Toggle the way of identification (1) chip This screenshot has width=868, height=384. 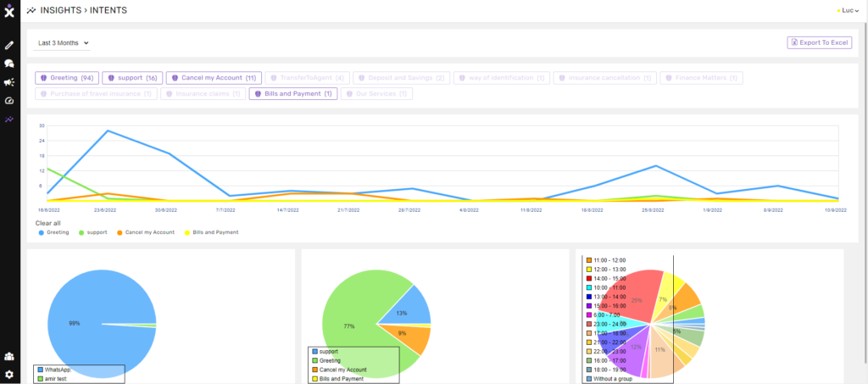click(502, 78)
